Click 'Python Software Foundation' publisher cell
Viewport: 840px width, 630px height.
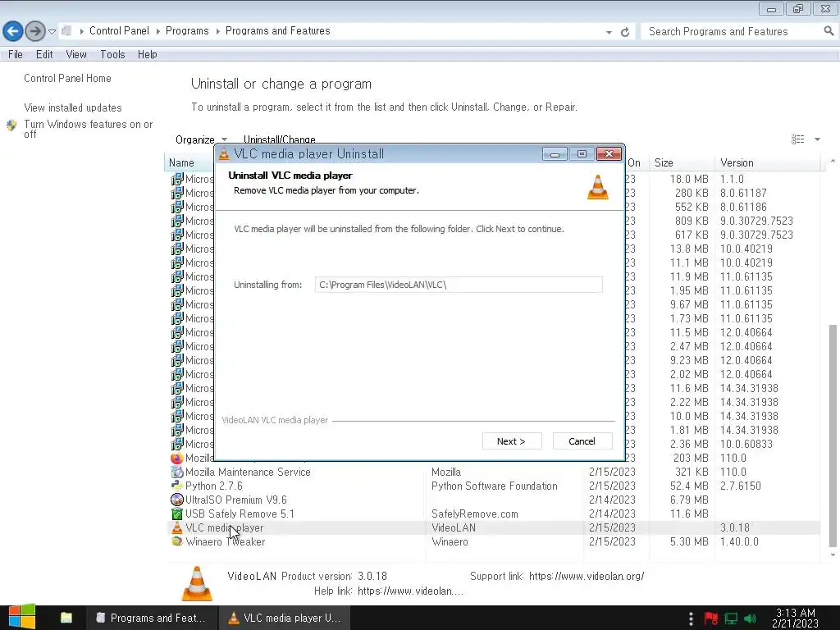click(495, 486)
